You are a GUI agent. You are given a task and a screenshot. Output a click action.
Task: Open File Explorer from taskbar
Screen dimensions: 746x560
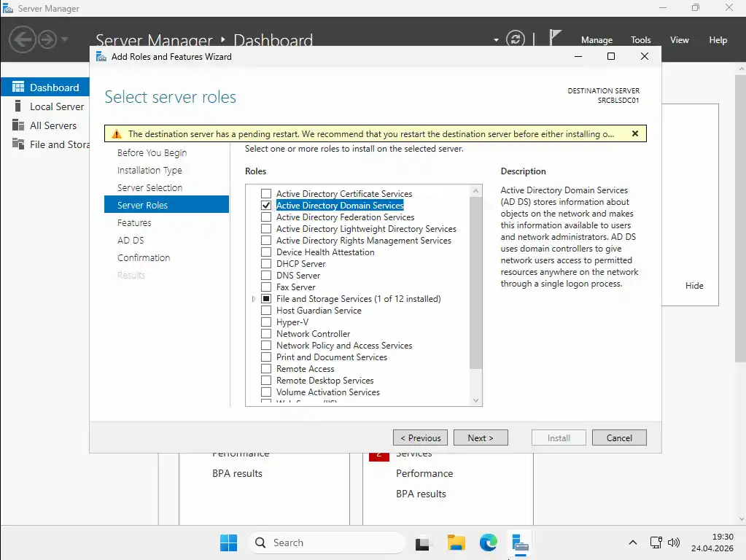click(x=456, y=543)
